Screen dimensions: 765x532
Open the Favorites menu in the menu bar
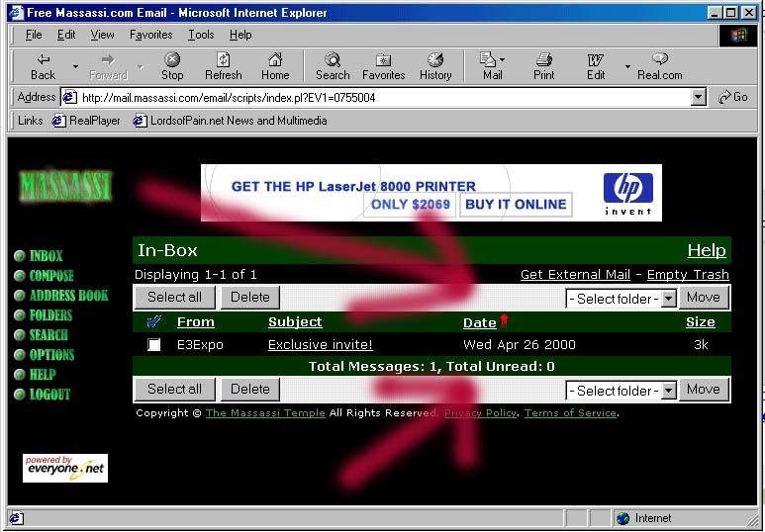(x=150, y=35)
